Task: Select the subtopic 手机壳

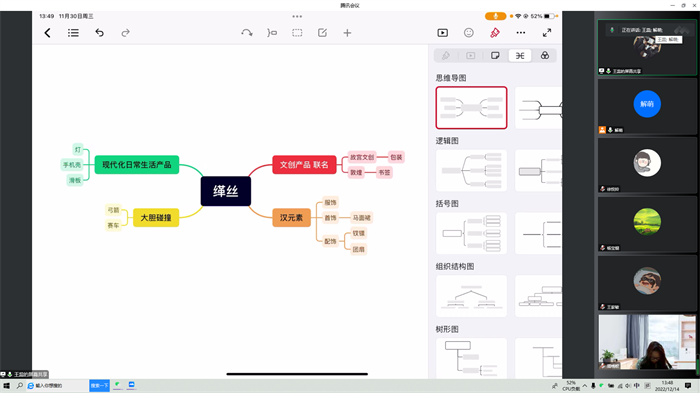Action: [71, 165]
